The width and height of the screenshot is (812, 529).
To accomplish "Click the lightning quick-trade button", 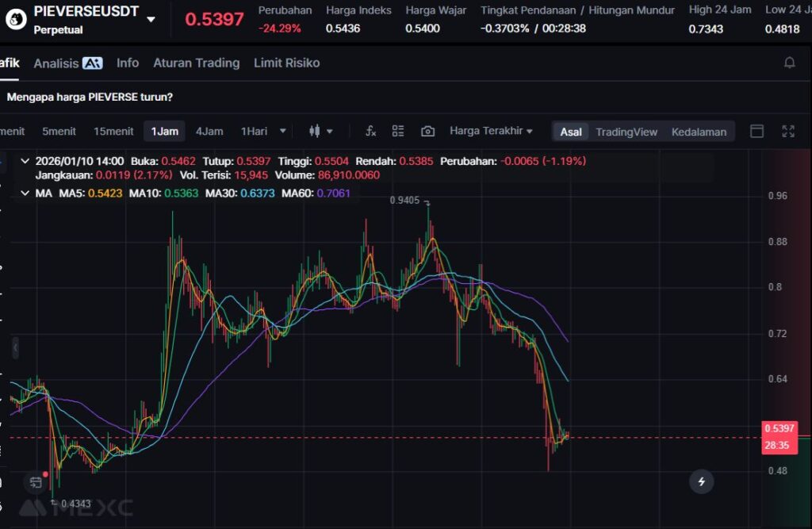I will pos(701,481).
